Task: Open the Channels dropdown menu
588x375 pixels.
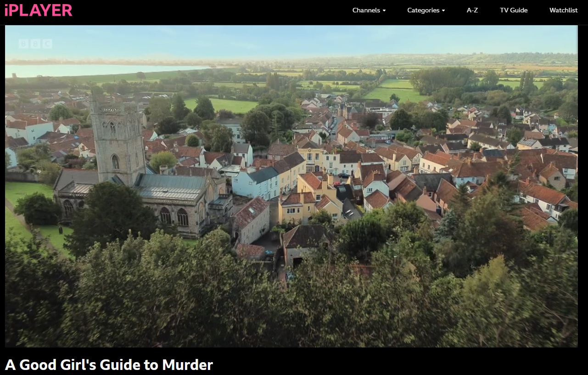Action: [x=369, y=10]
